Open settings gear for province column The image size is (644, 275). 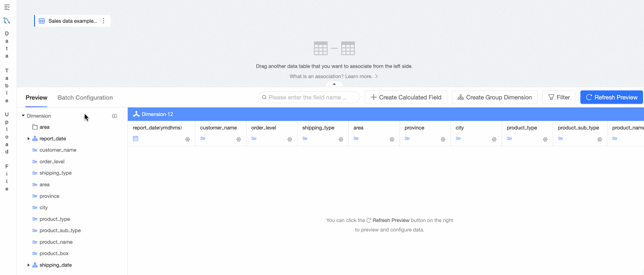[443, 139]
